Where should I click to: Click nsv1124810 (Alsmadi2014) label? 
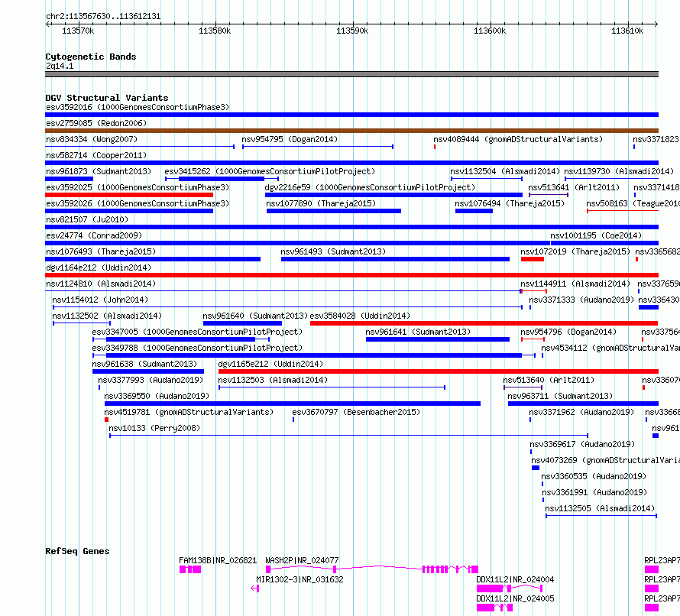pyautogui.click(x=101, y=284)
